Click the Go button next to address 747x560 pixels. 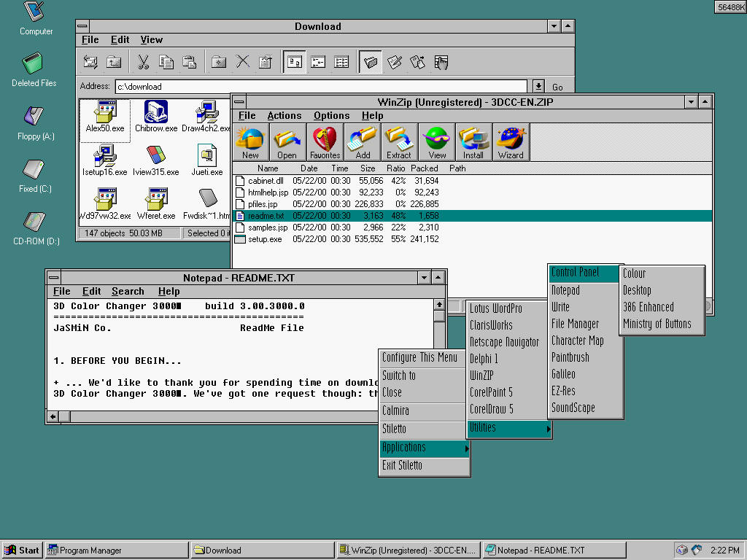point(557,87)
